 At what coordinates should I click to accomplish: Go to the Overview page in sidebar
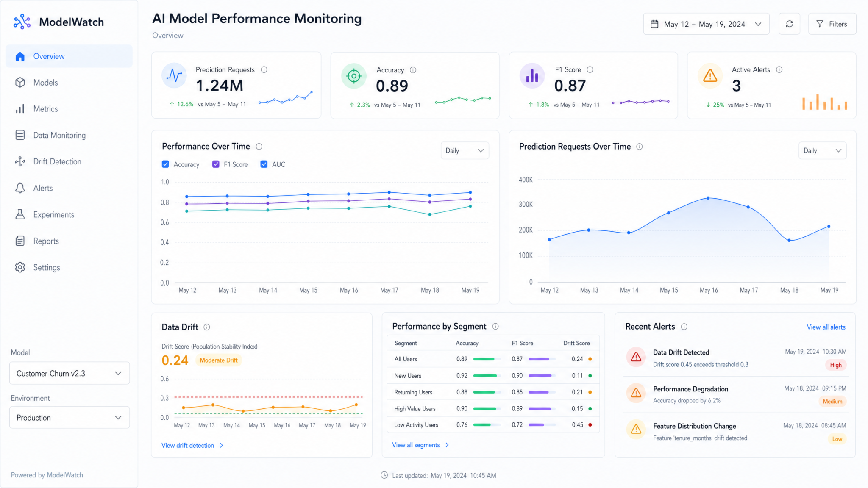coord(69,56)
